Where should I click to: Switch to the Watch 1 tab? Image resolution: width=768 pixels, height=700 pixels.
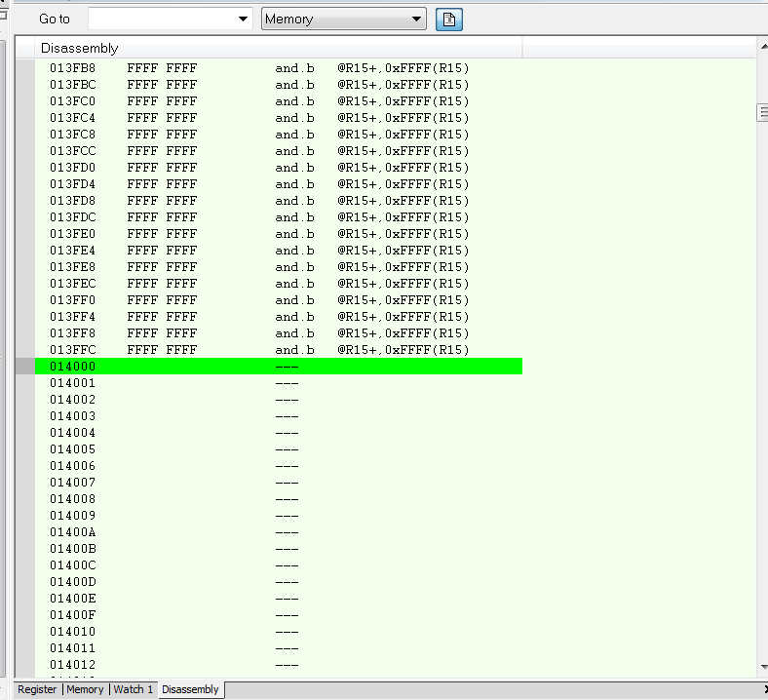coord(134,689)
